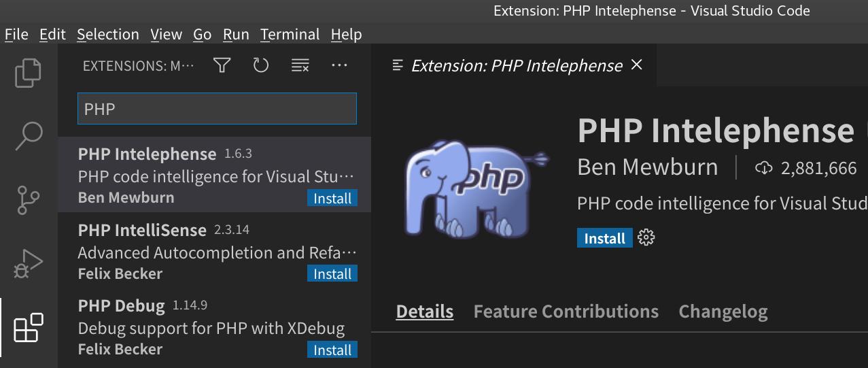Open the Go menu
Screen dimensions: 868x368
[202, 34]
